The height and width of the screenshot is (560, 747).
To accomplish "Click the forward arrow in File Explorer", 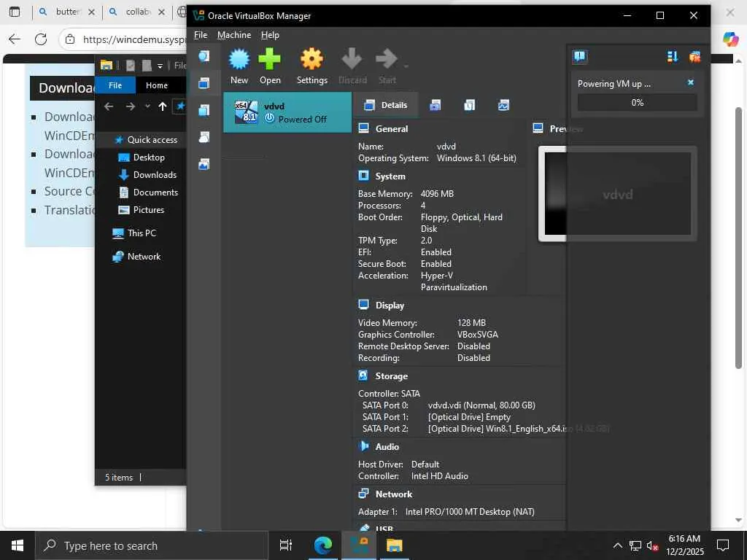I will coord(130,106).
